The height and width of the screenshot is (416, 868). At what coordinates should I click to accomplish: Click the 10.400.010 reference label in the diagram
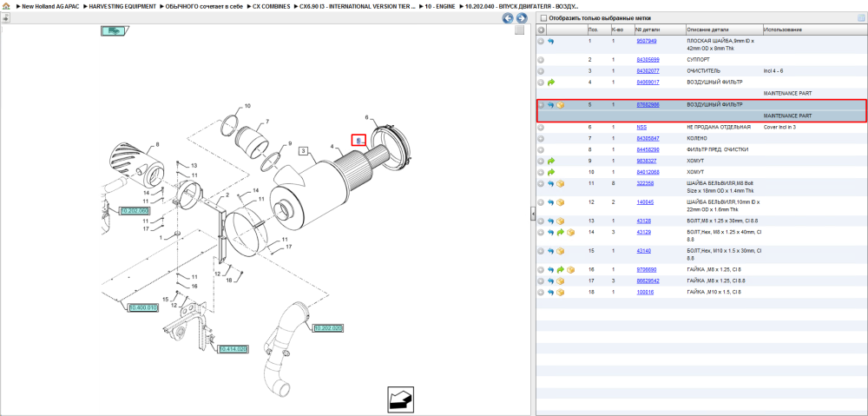pos(143,307)
